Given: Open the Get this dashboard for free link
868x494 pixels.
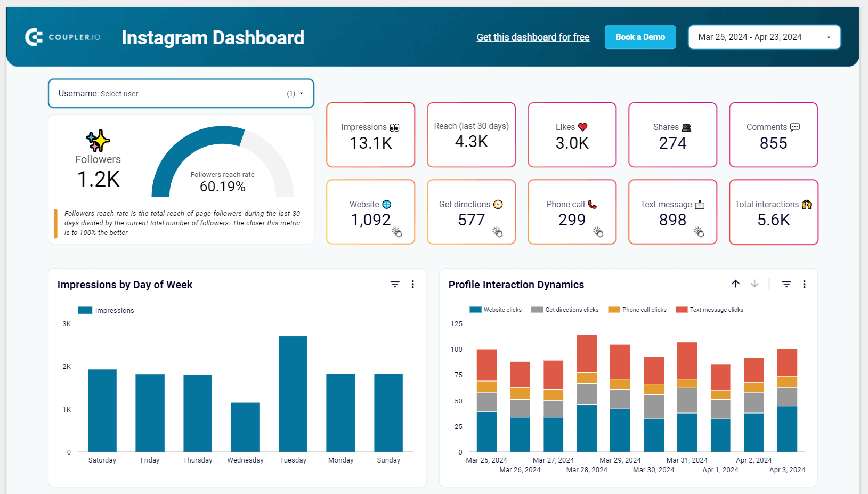Looking at the screenshot, I should pyautogui.click(x=533, y=37).
